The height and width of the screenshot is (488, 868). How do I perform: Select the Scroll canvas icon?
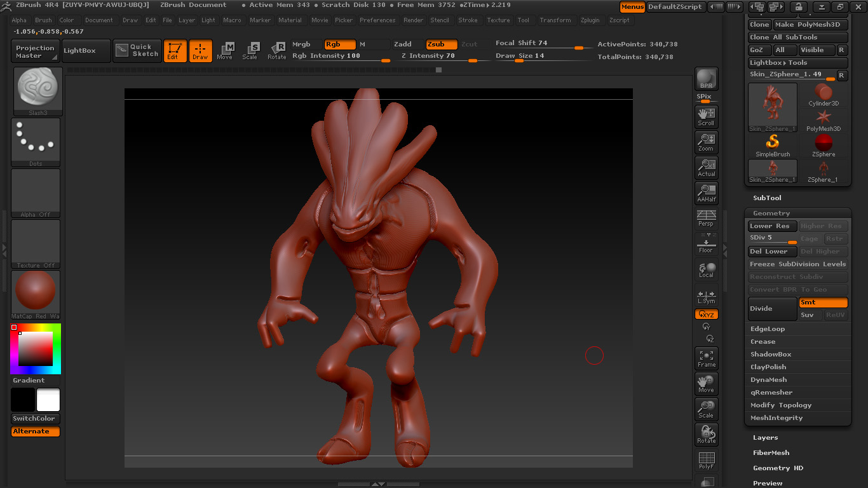pyautogui.click(x=706, y=116)
